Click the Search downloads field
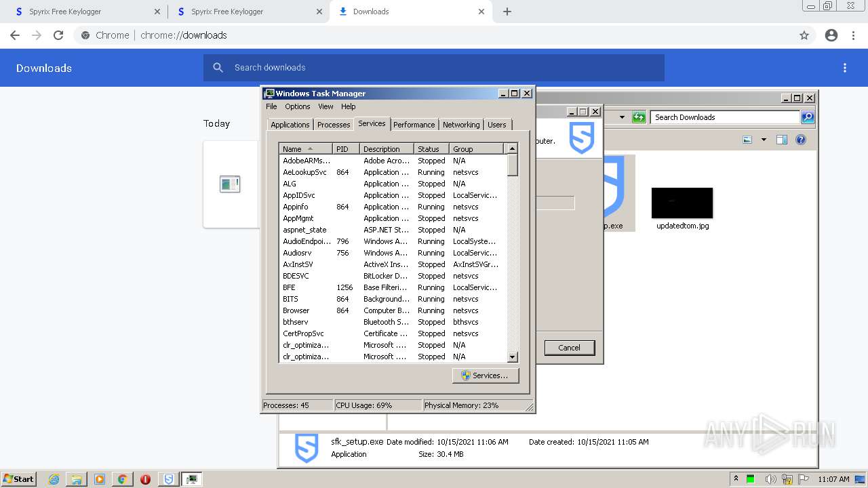 click(434, 68)
